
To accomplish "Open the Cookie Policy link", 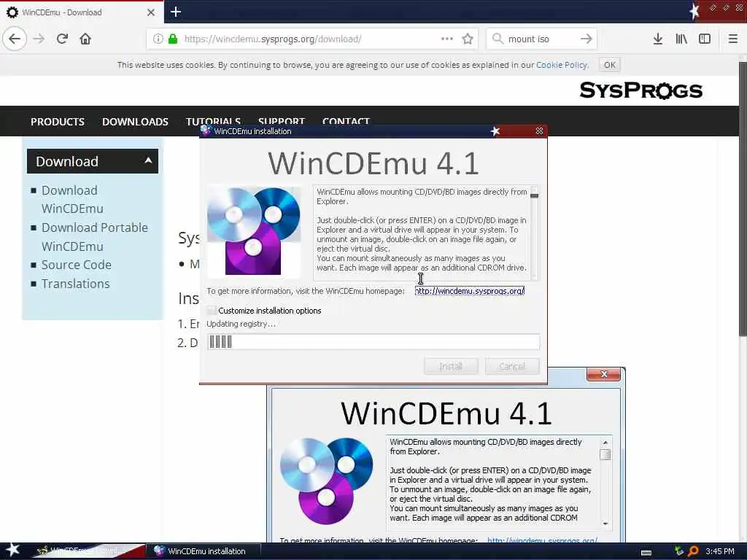I will [x=562, y=65].
